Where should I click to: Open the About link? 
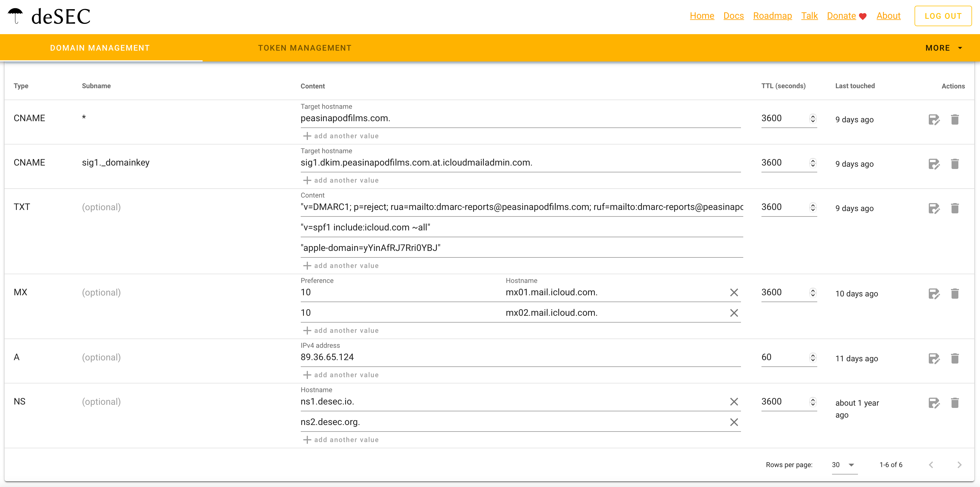pyautogui.click(x=888, y=16)
